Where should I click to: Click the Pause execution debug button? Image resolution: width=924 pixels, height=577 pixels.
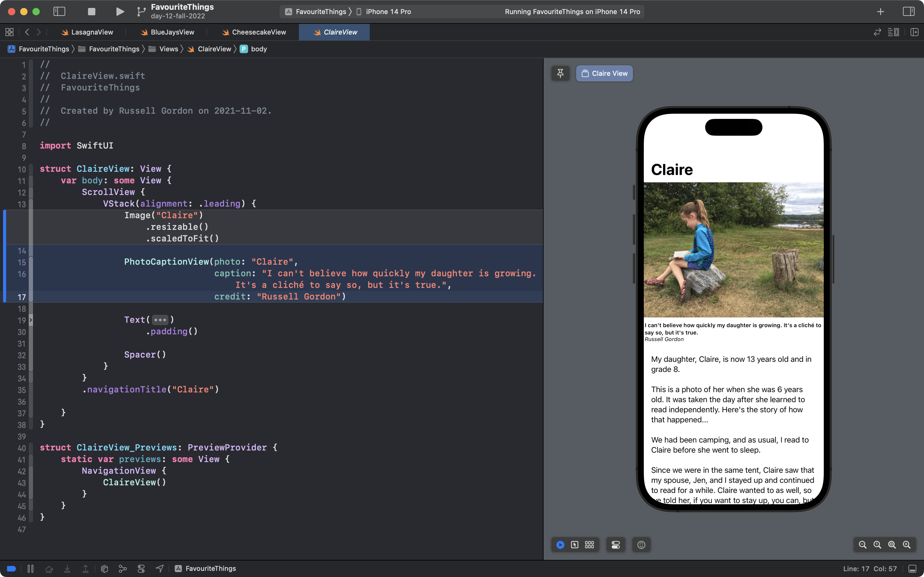coord(31,569)
